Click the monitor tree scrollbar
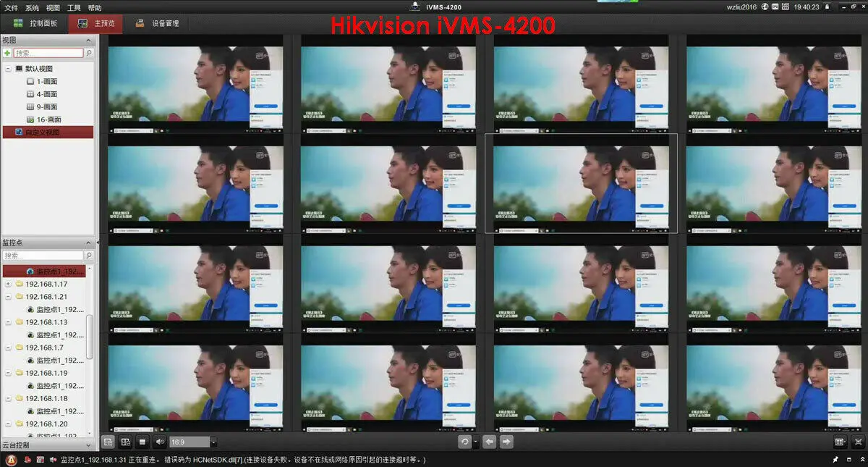 [x=90, y=336]
